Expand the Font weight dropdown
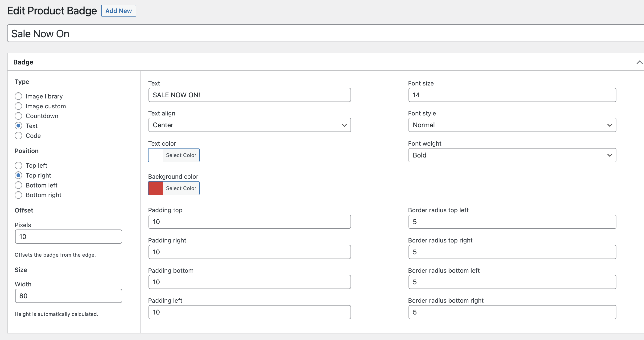Viewport: 644px width, 340px height. [512, 155]
